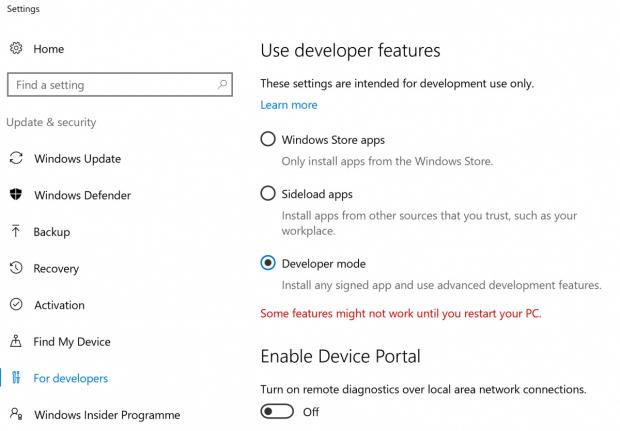
Task: Click the Windows Insider Programme icon
Action: (16, 414)
